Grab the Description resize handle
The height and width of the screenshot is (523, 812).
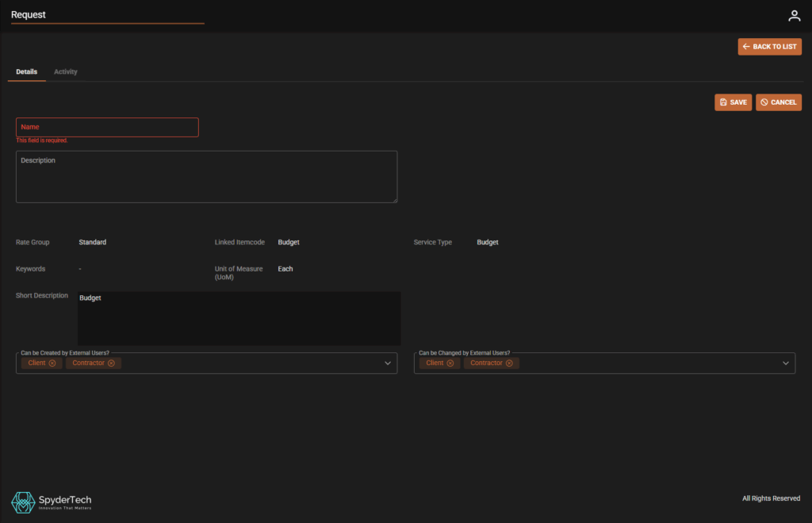393,198
